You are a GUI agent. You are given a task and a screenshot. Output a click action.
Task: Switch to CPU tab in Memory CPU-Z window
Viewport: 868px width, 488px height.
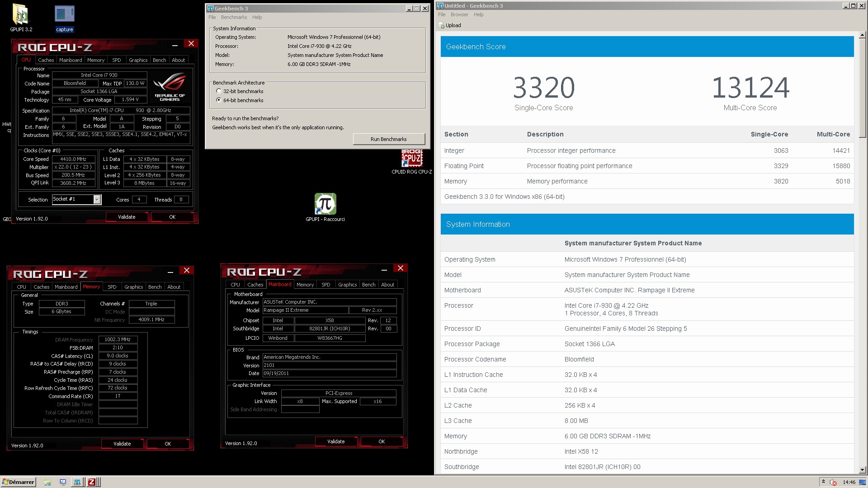pyautogui.click(x=21, y=287)
